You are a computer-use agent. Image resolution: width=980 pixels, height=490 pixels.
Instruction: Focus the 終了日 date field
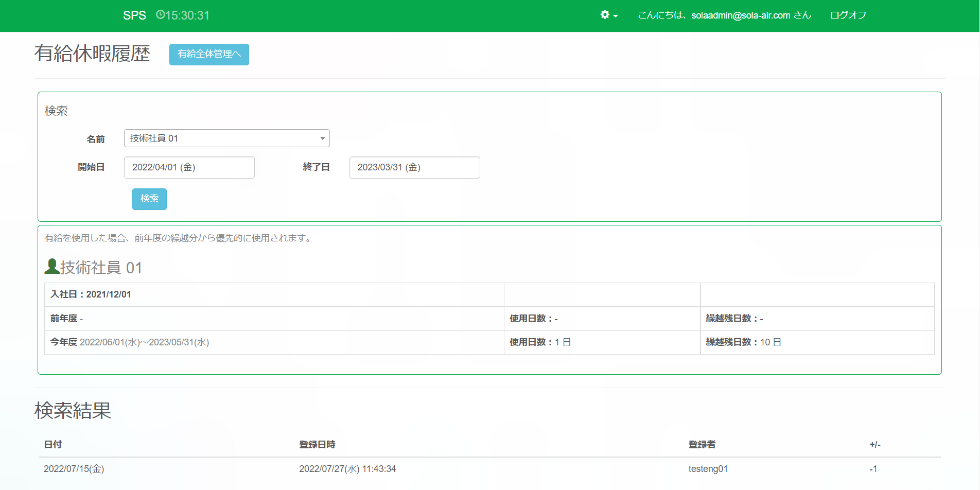pyautogui.click(x=414, y=167)
